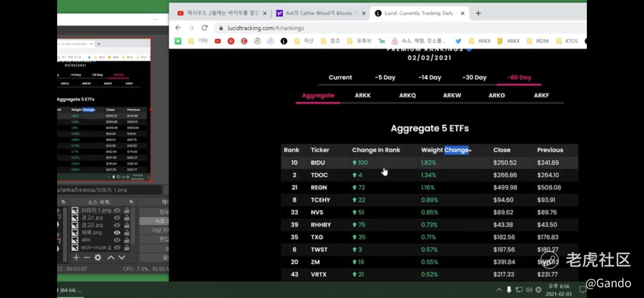Move the selected OBS source down
Viewport: 644px width, 298px height.
122,257
